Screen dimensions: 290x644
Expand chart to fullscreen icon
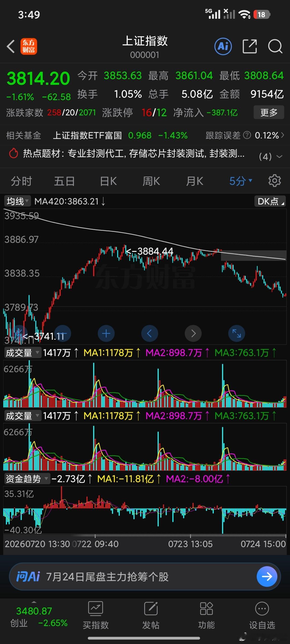coord(237,333)
